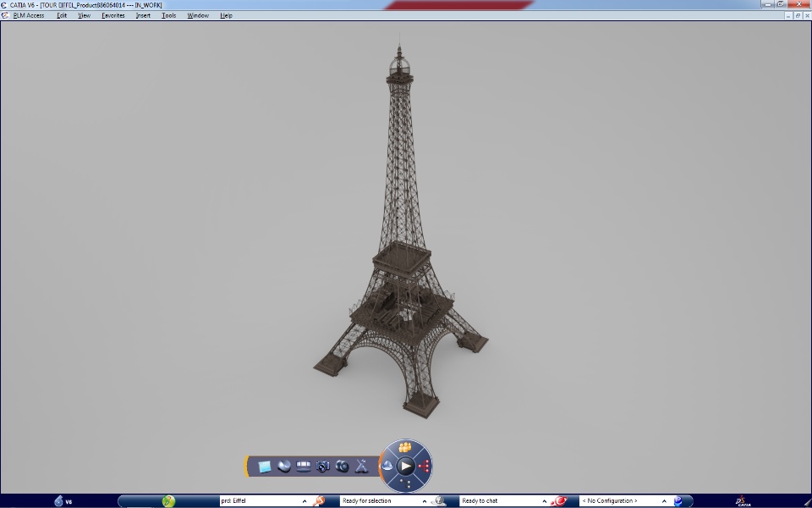
Task: Click the red tree structure icon on compass
Action: [x=425, y=467]
